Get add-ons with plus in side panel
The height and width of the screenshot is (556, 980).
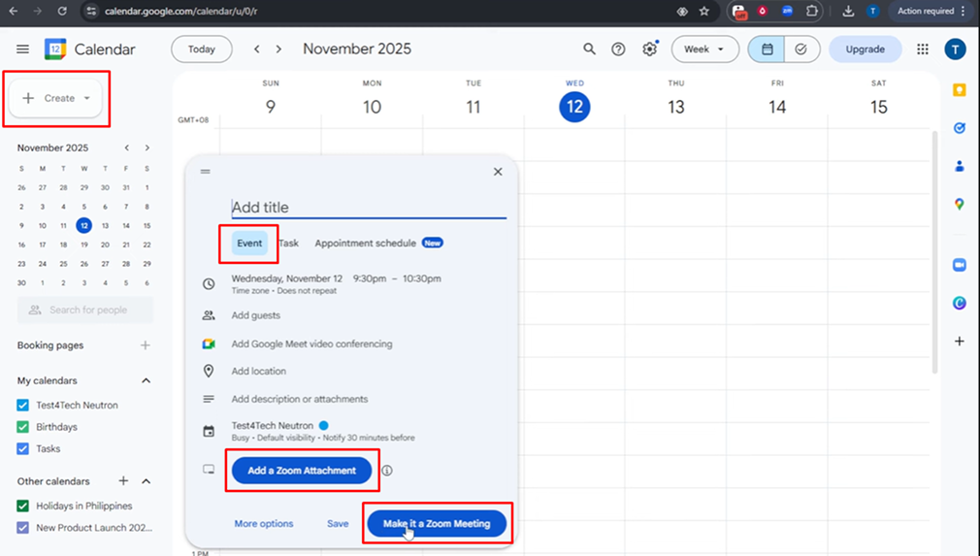(960, 342)
